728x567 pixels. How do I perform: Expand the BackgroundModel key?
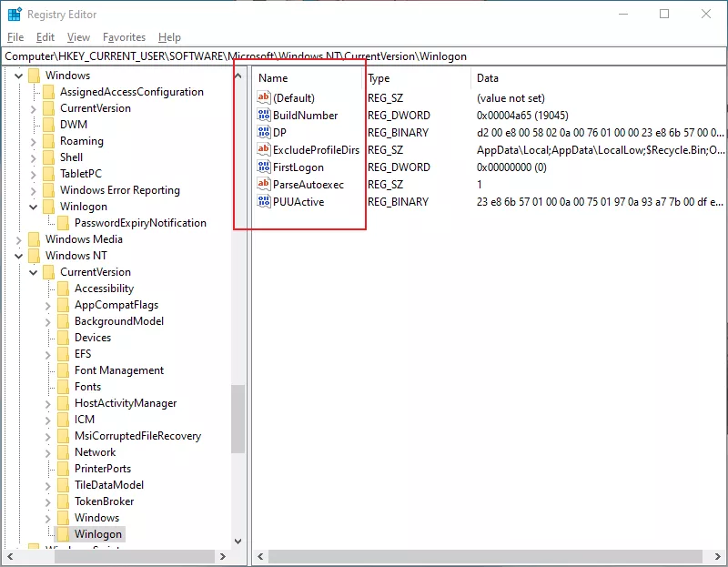coord(48,322)
